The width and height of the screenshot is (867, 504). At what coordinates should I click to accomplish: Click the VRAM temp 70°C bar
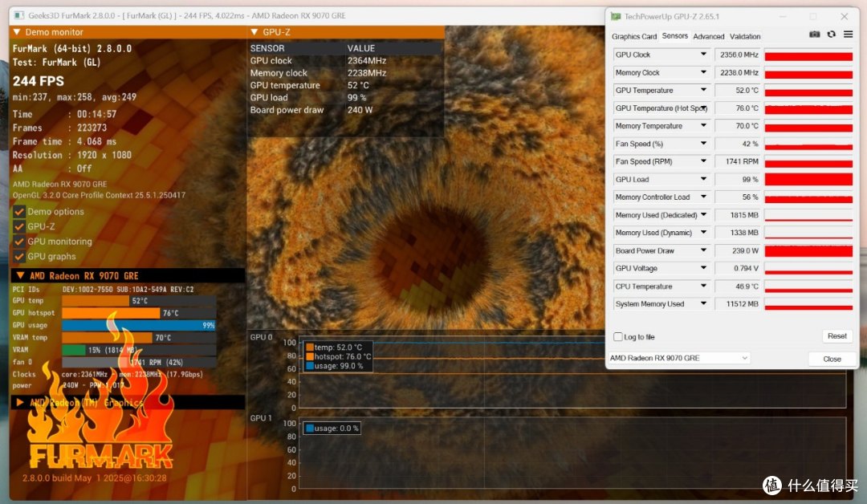(x=108, y=337)
